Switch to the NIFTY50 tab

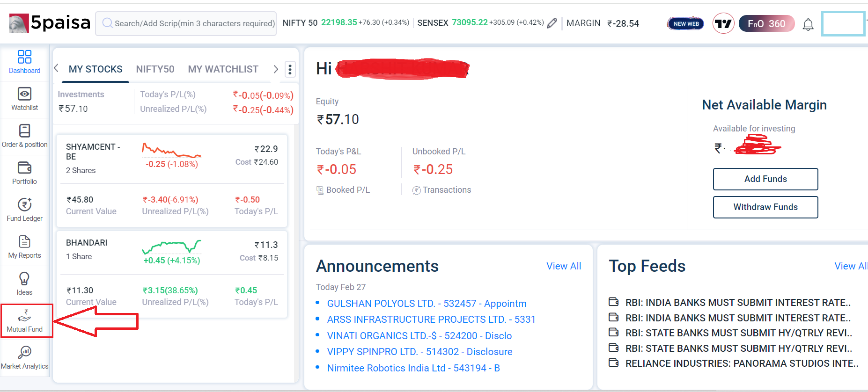tap(155, 69)
